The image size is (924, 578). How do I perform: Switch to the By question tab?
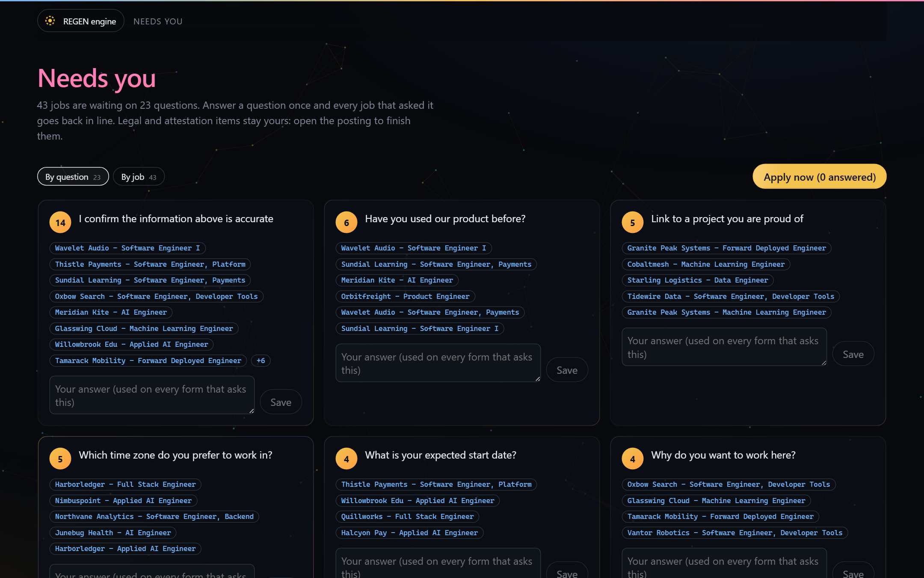point(73,177)
